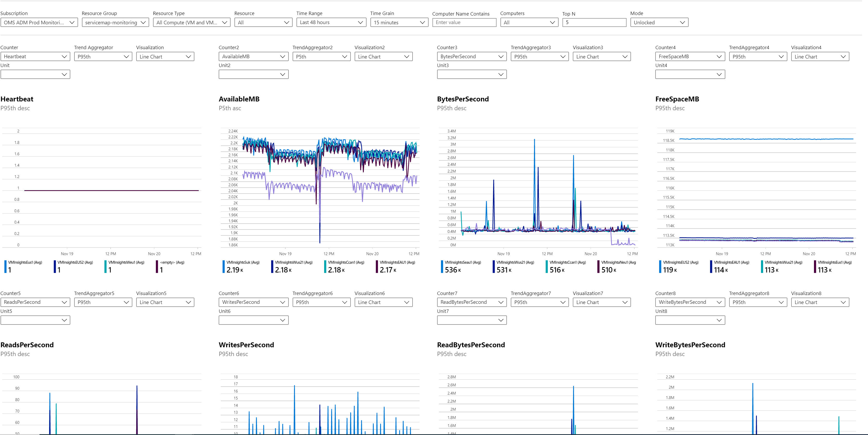Open the Time Range dropdown set to Last 48 hours

pyautogui.click(x=331, y=22)
